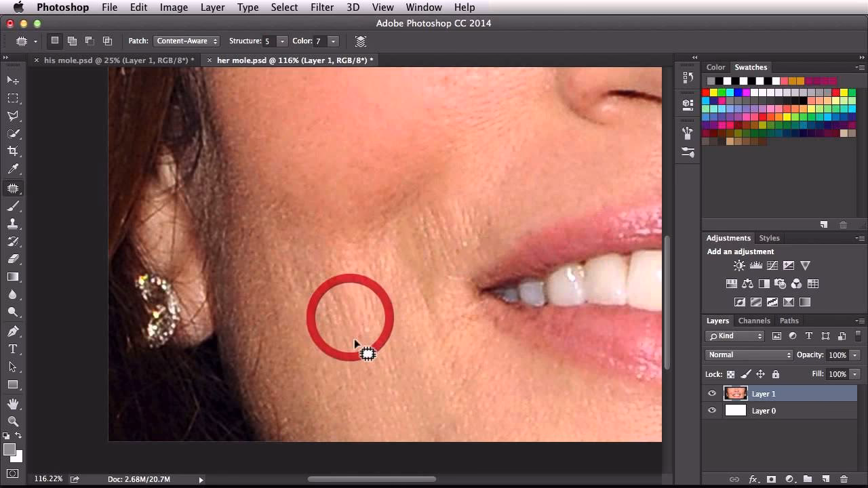Add a Curves adjustment
The height and width of the screenshot is (488, 868).
(772, 265)
